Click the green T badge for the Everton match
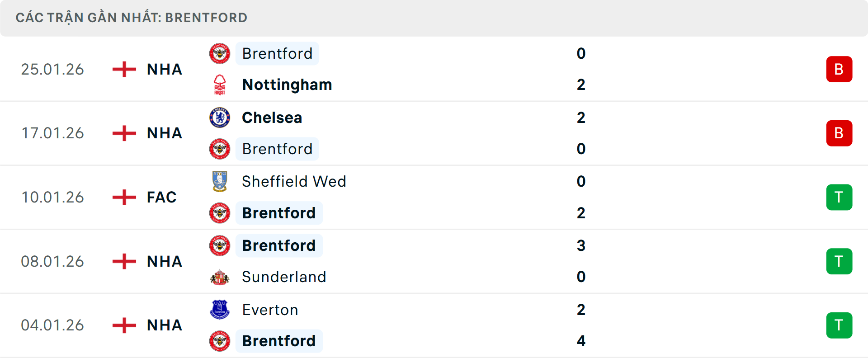 pos(839,325)
